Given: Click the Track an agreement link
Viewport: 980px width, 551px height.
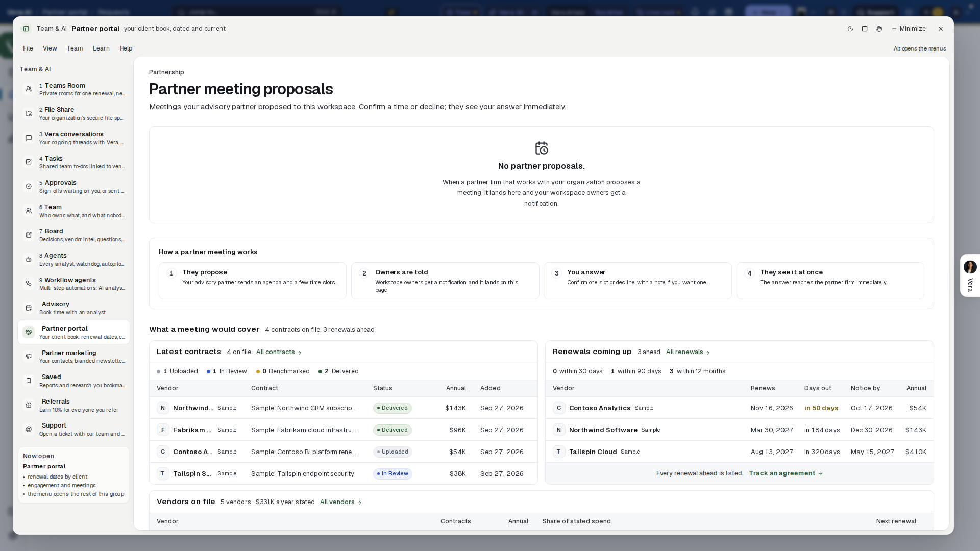Looking at the screenshot, I should tap(786, 473).
